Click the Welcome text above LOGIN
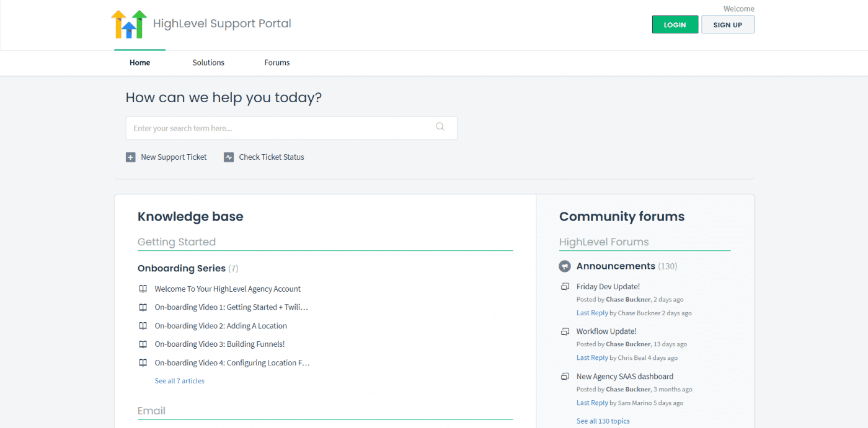 [739, 9]
